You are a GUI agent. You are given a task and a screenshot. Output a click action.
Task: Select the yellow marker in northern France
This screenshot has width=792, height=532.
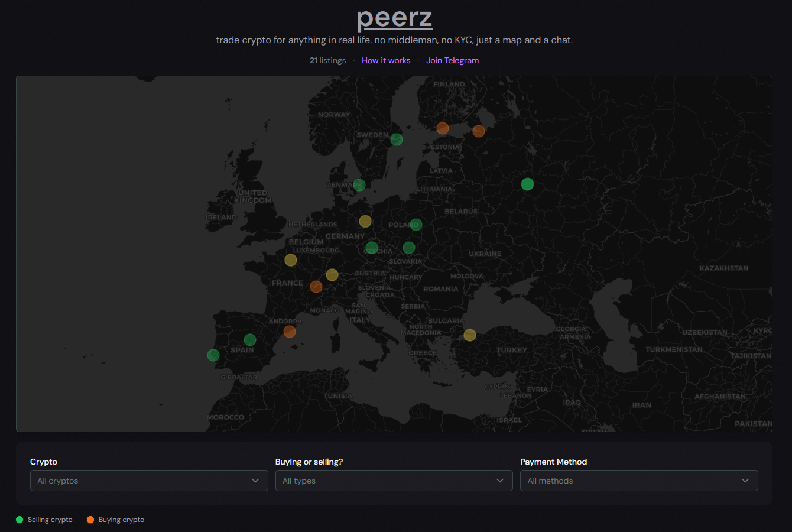(291, 260)
